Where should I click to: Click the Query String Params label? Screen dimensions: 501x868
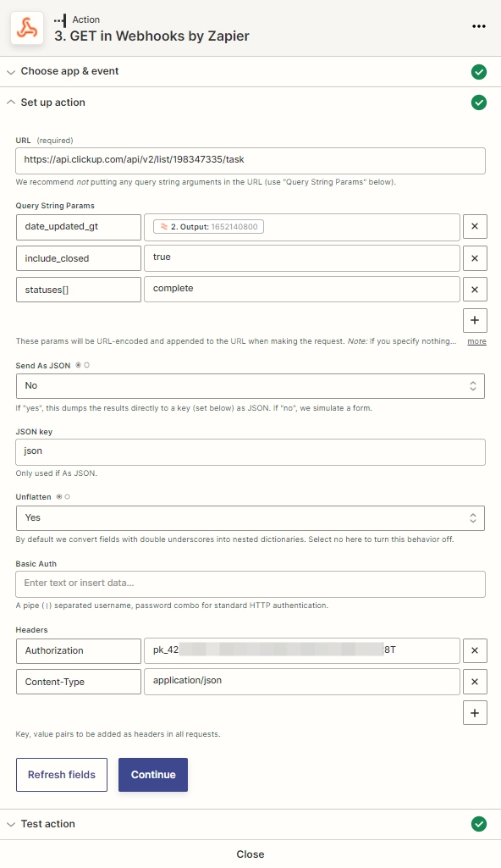[55, 206]
